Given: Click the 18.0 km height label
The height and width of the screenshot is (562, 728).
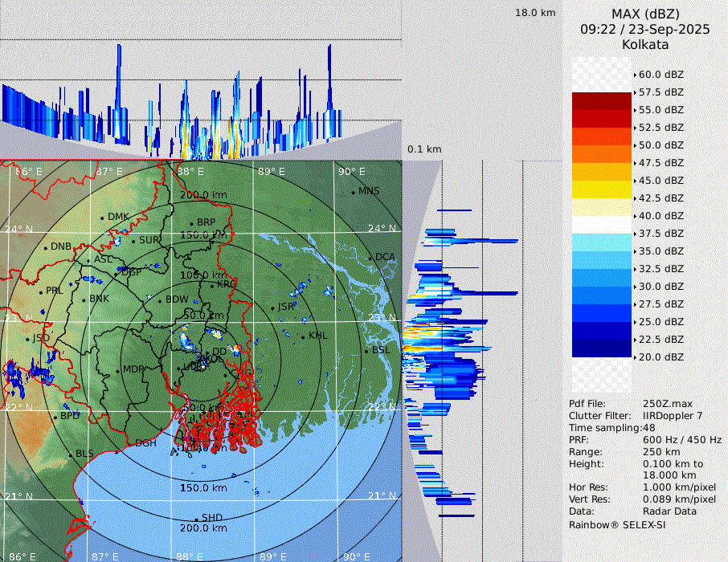Looking at the screenshot, I should pos(535,13).
